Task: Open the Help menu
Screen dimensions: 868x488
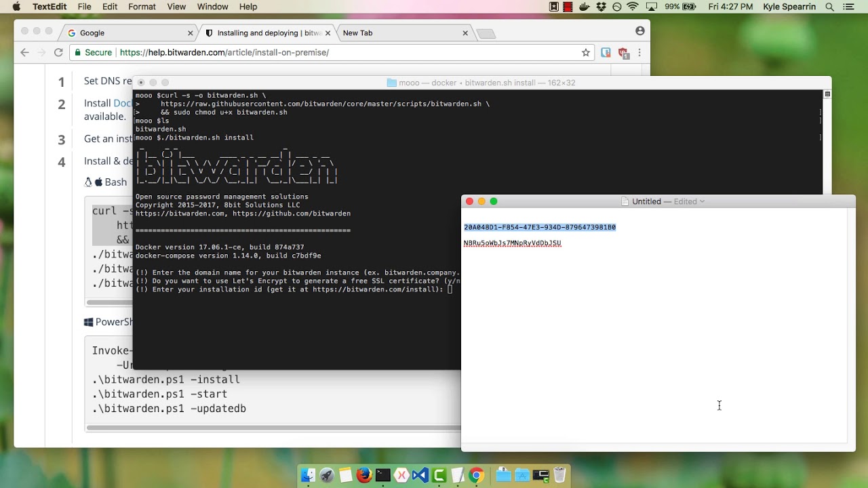Action: [x=248, y=7]
